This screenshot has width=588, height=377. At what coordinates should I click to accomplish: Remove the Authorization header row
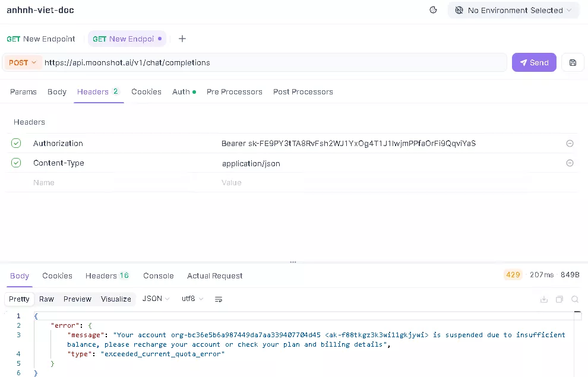point(570,144)
